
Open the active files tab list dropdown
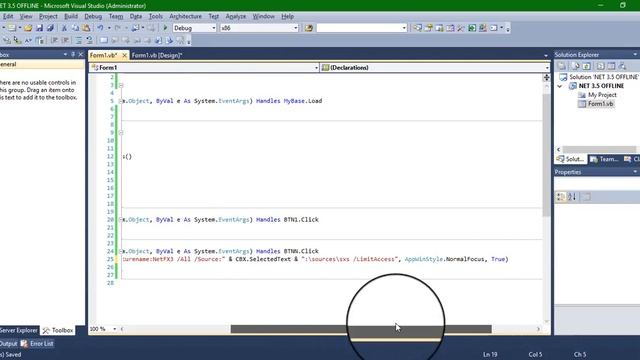click(546, 56)
